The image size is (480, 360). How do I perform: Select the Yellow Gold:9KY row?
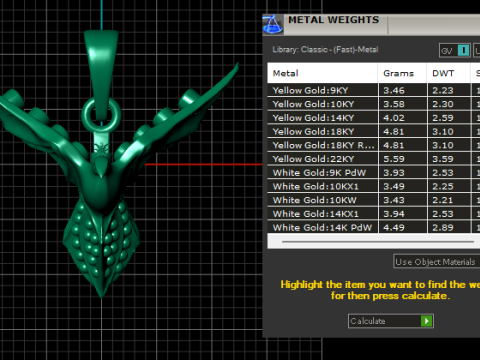tap(374, 90)
